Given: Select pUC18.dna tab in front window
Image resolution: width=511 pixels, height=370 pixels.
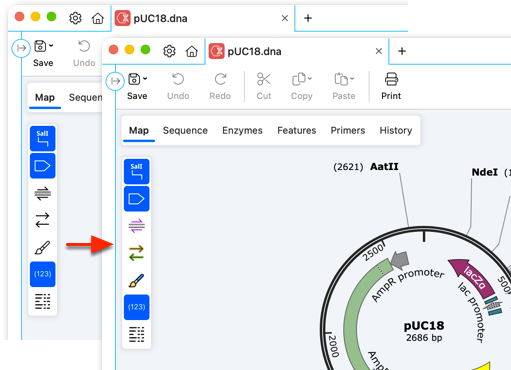Looking at the screenshot, I should (297, 51).
